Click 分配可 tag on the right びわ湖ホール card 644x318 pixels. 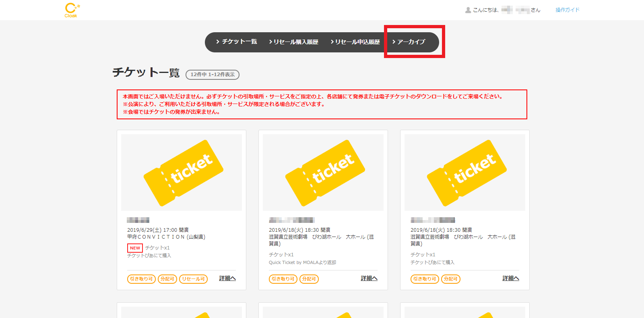(450, 279)
